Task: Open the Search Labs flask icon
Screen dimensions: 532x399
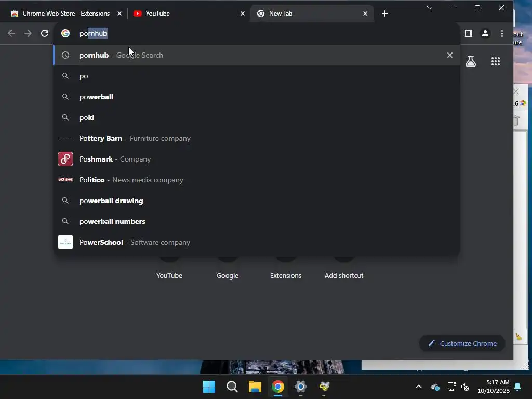Action: 471,61
